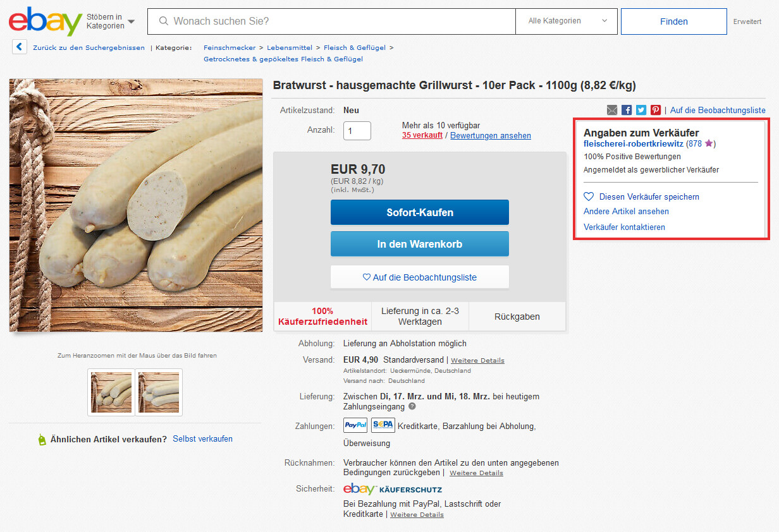Click the eBay logo

(x=46, y=21)
